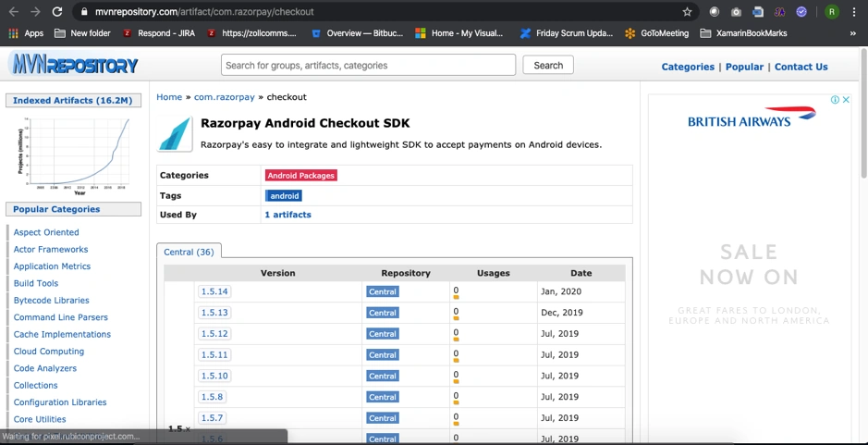Image resolution: width=868 pixels, height=445 pixels.
Task: Open the green R profile avatar
Action: point(831,12)
